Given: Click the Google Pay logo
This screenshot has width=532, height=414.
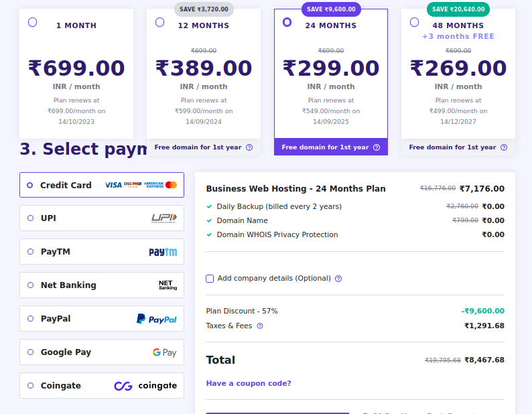Looking at the screenshot, I should [x=164, y=352].
